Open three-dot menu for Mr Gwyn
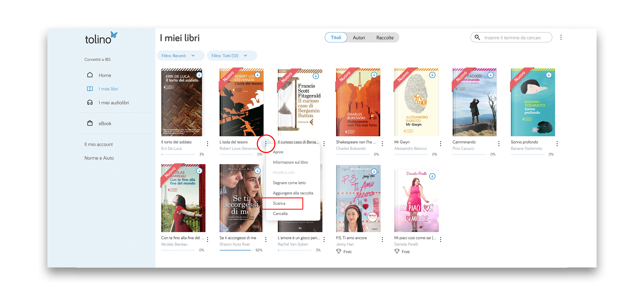The image size is (644, 296). coord(440,143)
